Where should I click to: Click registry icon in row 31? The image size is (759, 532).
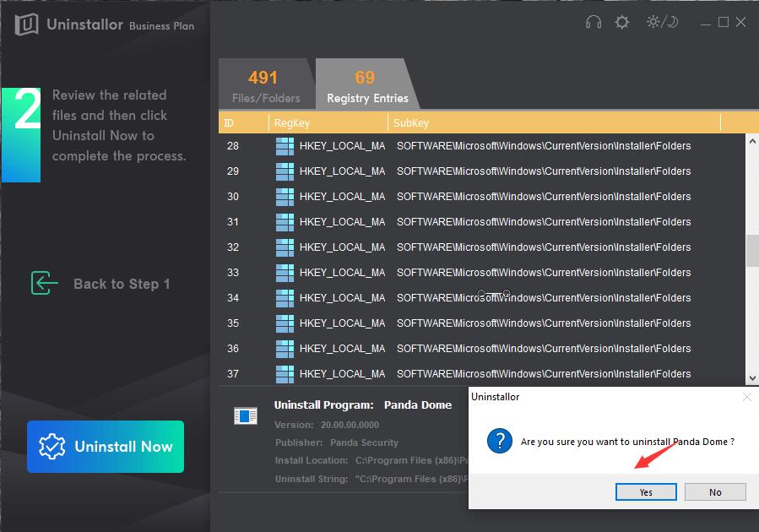(x=285, y=222)
